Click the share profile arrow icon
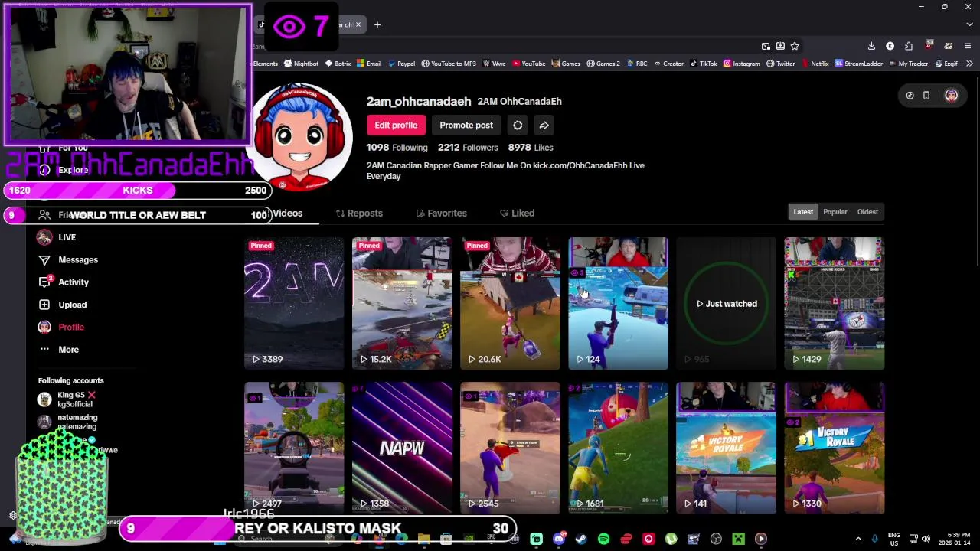 point(544,125)
